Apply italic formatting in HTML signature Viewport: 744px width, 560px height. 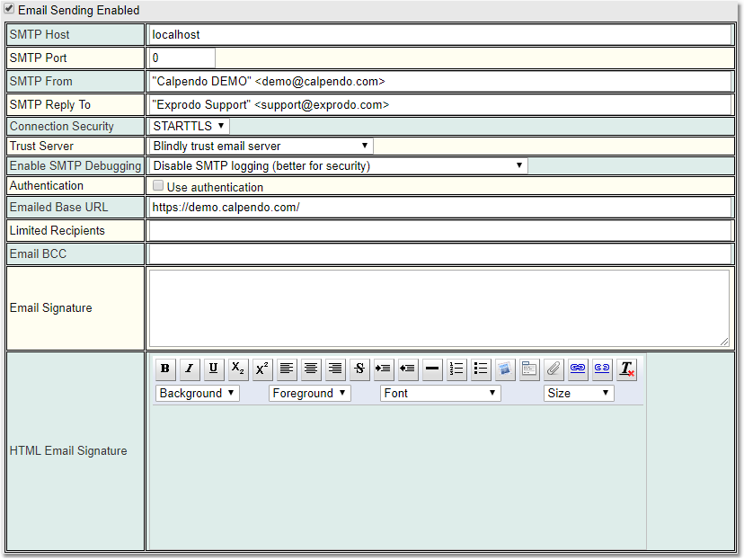(190, 369)
